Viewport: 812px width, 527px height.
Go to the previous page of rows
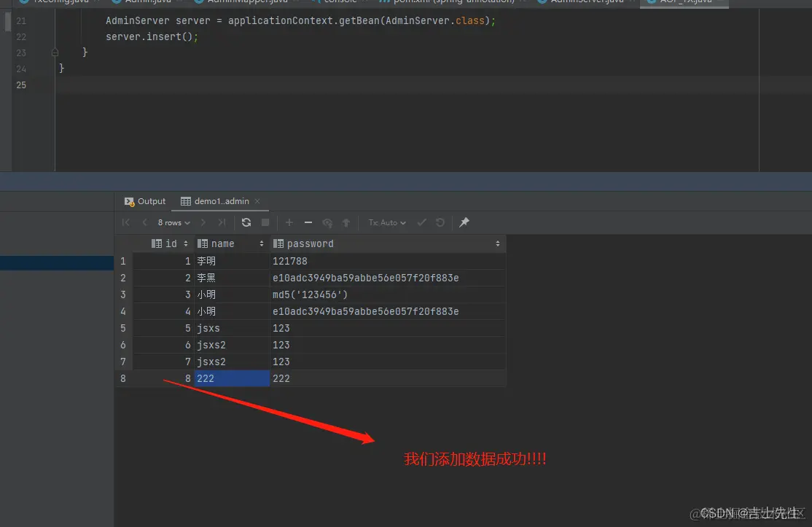144,222
